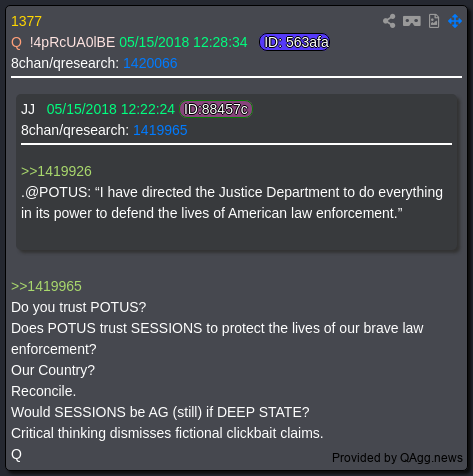Click the quoted timestamp 05/15/2018 12:22:24
The height and width of the screenshot is (476, 473).
tap(111, 109)
